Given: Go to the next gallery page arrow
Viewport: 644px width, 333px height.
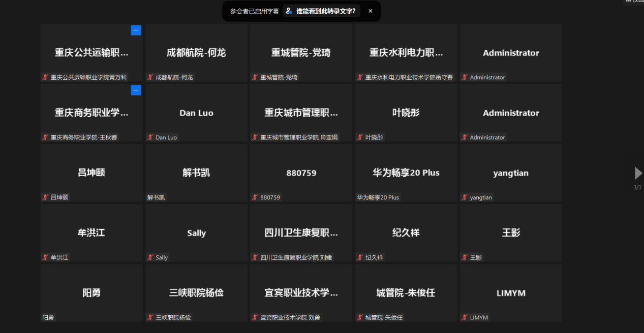Looking at the screenshot, I should (x=638, y=174).
